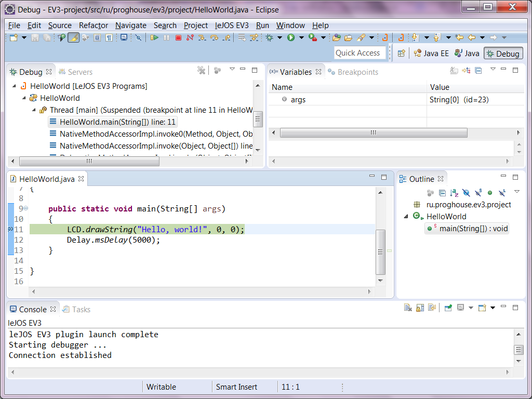The image size is (532, 399).
Task: Open the File menu
Action: pyautogui.click(x=14, y=25)
